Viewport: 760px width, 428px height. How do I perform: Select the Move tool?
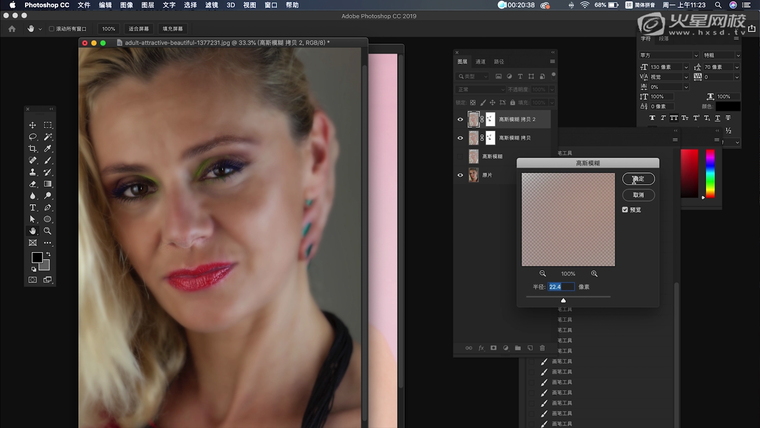[32, 125]
